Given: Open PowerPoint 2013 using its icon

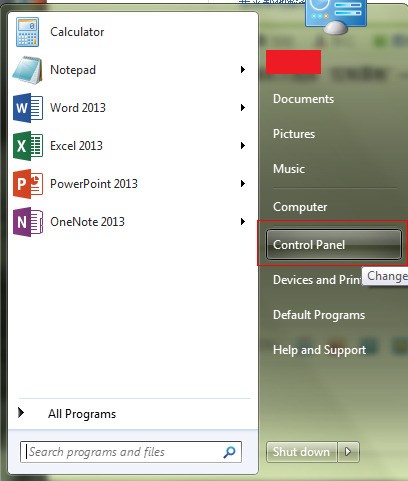Looking at the screenshot, I should pos(28,184).
